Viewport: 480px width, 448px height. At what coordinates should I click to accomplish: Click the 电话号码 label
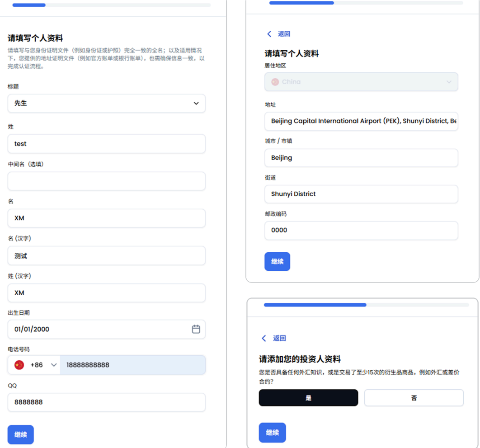coord(19,349)
